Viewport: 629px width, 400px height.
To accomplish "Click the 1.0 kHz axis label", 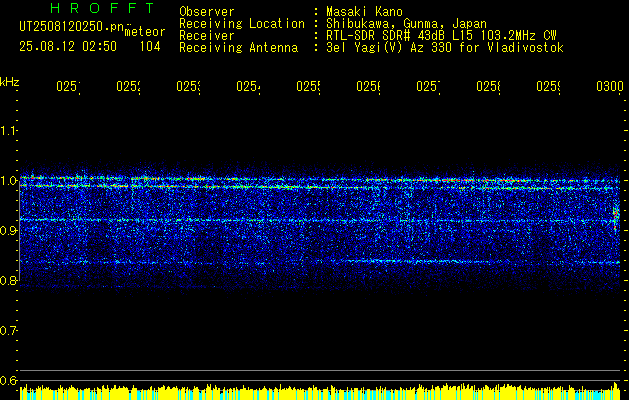I will coord(8,181).
